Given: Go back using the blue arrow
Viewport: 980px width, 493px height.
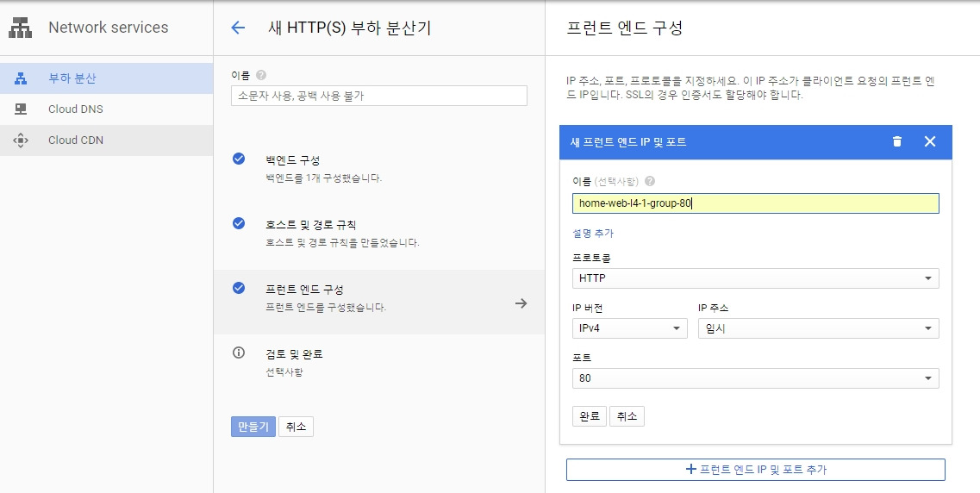Looking at the screenshot, I should click(238, 28).
